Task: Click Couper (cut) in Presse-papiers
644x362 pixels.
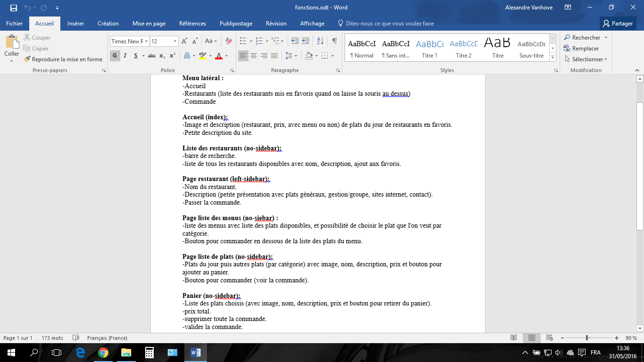Action: coord(37,38)
